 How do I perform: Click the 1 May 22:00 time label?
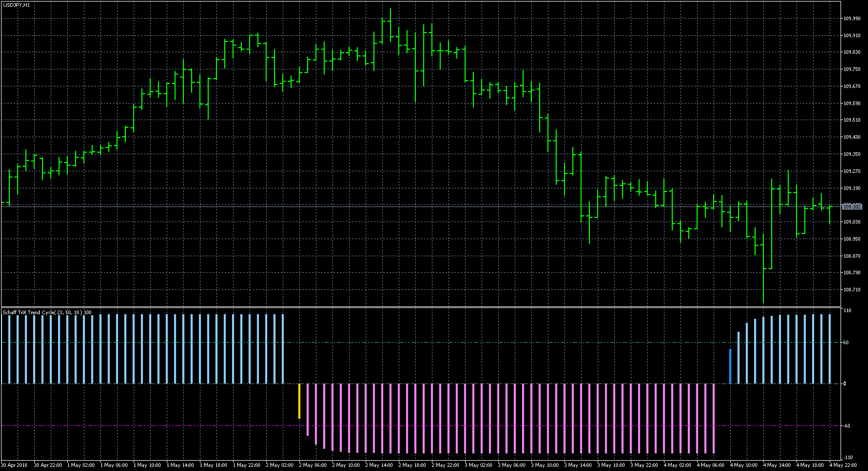coord(247,465)
